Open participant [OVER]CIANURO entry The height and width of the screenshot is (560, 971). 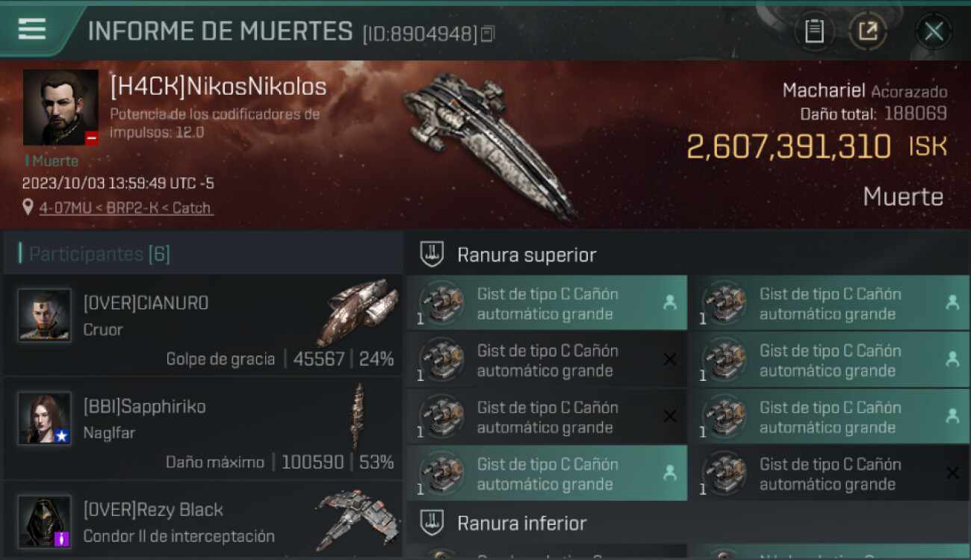pos(202,325)
